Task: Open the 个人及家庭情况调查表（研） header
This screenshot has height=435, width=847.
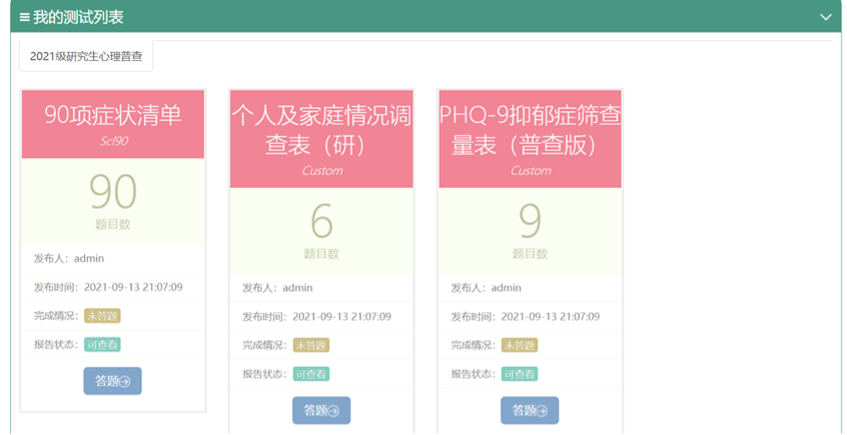Action: click(x=321, y=137)
